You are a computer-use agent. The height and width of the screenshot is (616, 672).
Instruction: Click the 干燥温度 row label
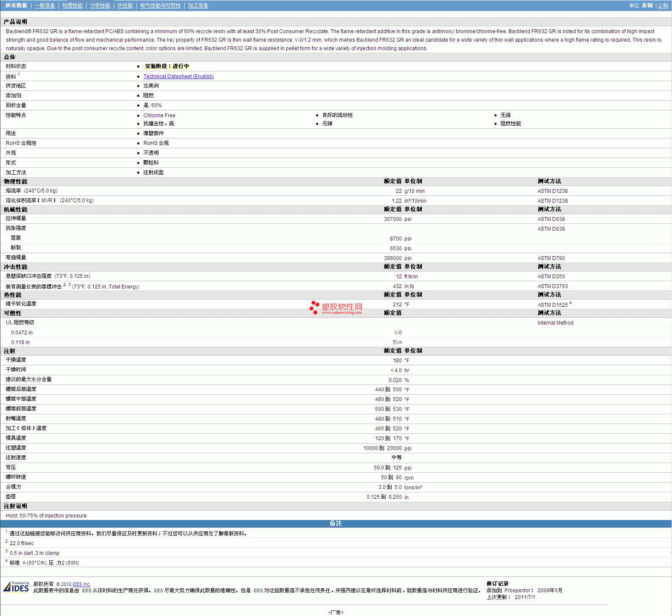(16, 360)
